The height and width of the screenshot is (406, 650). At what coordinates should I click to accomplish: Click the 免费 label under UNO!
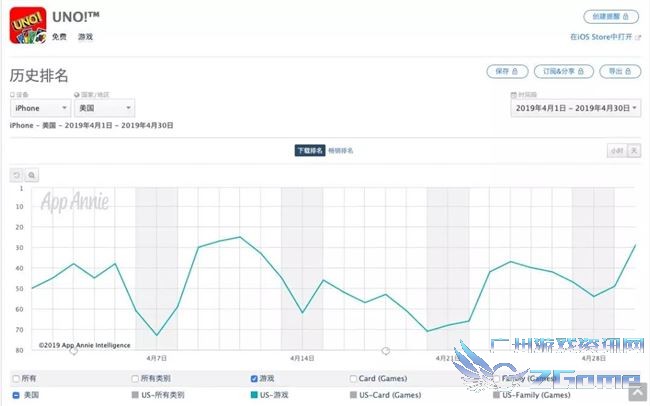(59, 37)
